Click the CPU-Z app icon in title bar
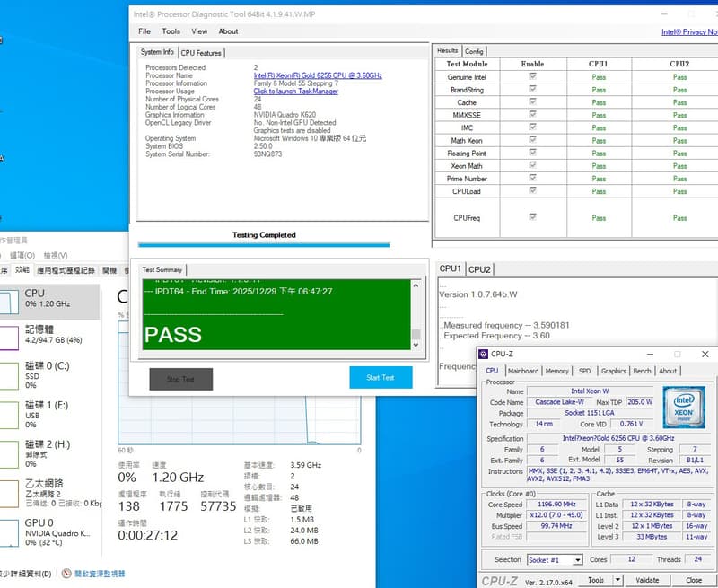Viewport: 718px width, 588px height. tap(483, 354)
